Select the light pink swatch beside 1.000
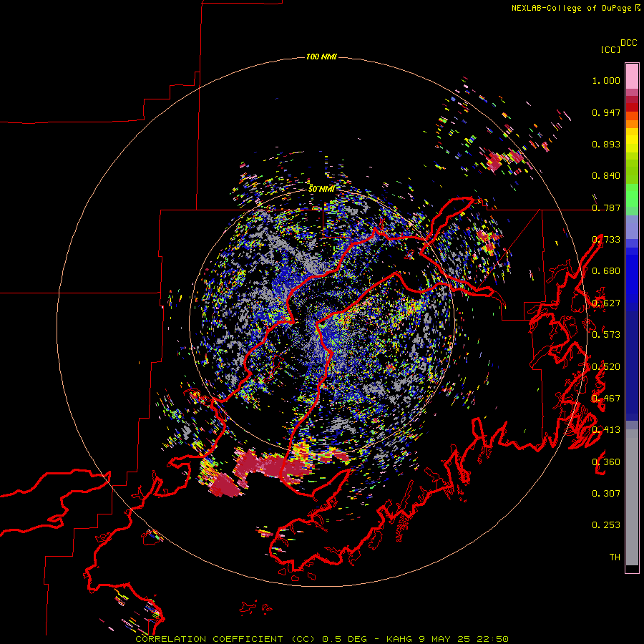Image resolution: width=644 pixels, height=644 pixels. point(632,77)
